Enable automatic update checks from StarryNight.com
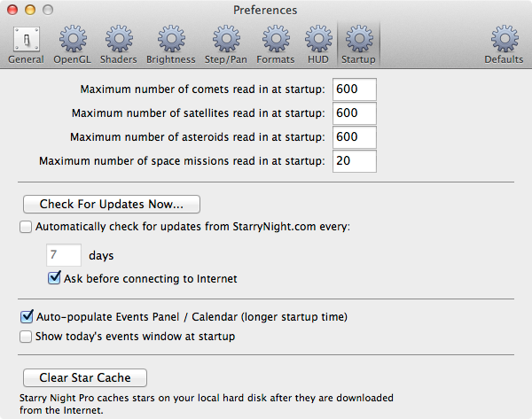The image size is (532, 419). (x=26, y=227)
